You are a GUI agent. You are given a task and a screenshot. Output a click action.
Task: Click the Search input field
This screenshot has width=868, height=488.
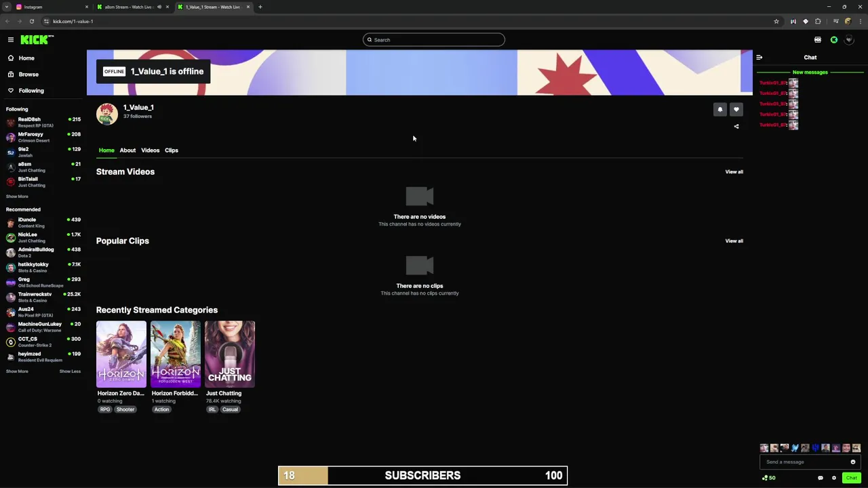point(434,40)
